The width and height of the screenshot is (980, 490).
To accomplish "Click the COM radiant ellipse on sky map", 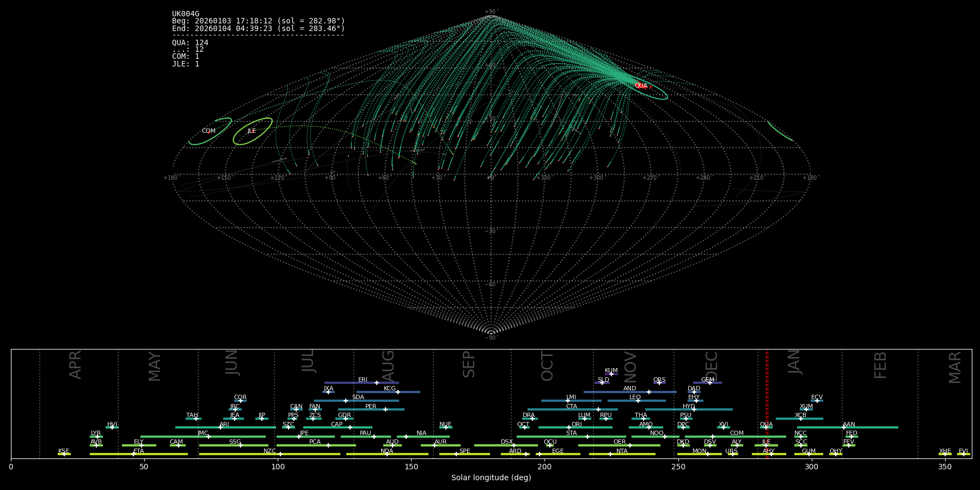I will click(x=209, y=131).
